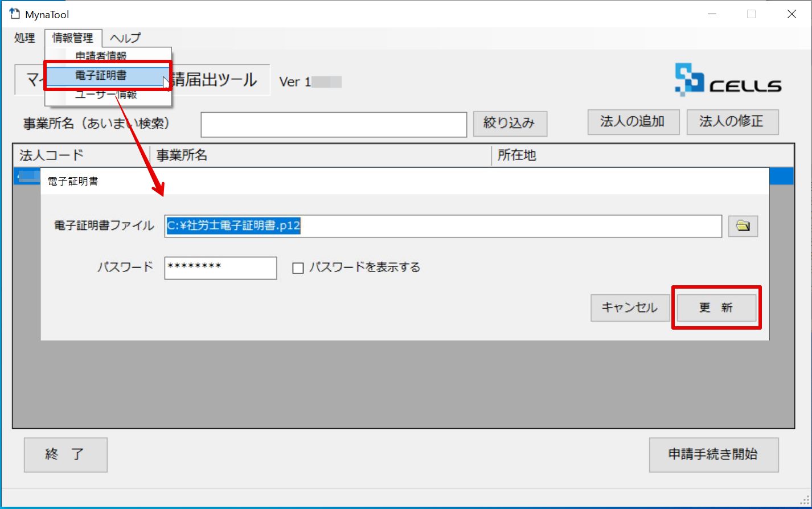This screenshot has height=509, width=812.
Task: Click 法人の修正 button
Action: click(732, 122)
